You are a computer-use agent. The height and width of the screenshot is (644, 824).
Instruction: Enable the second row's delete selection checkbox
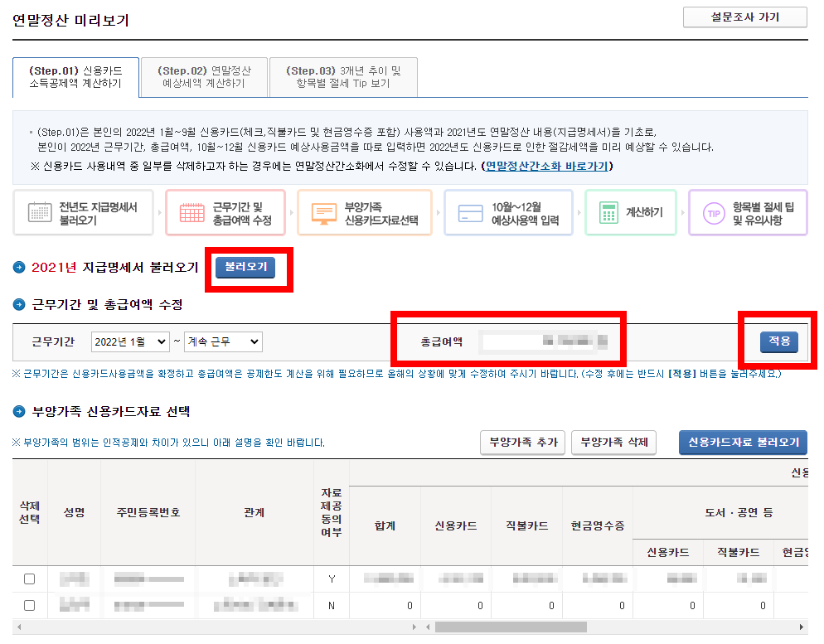[x=29, y=605]
